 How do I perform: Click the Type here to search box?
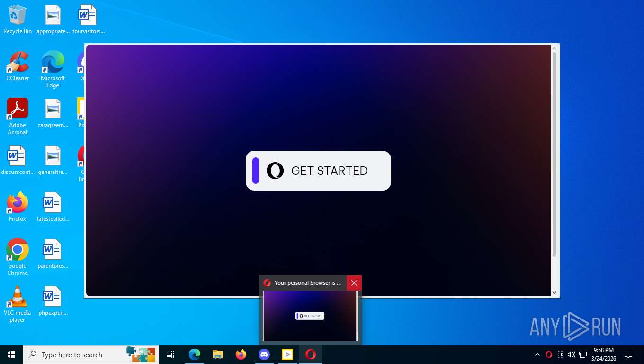[91, 355]
